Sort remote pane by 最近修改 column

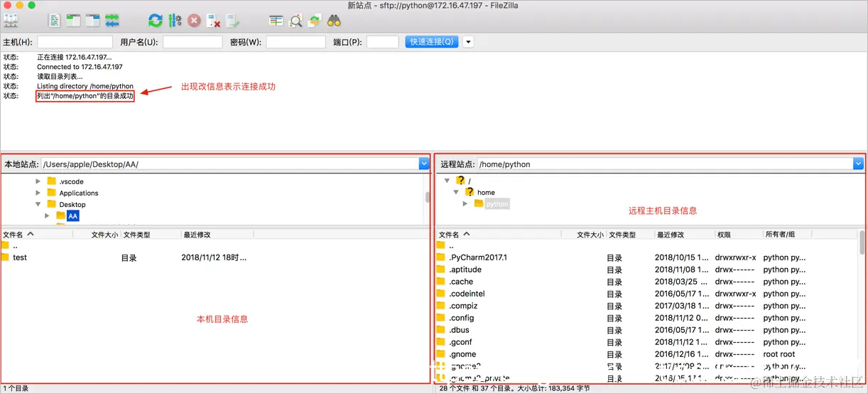point(683,234)
